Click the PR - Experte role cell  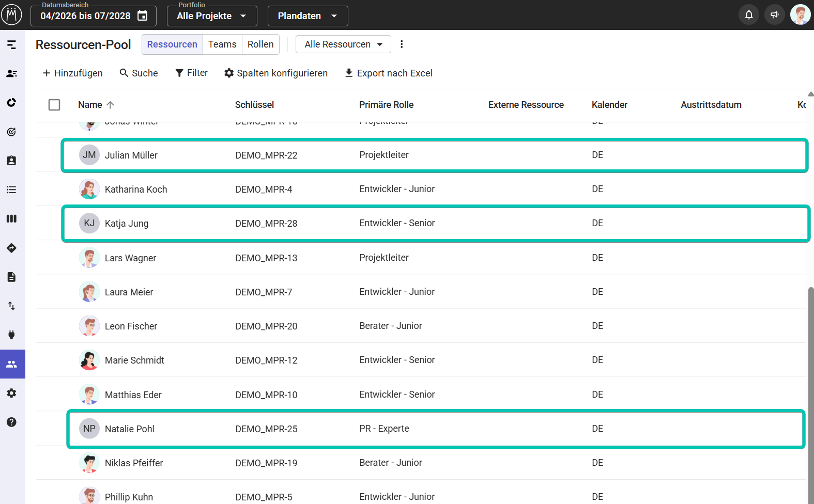[x=384, y=429]
